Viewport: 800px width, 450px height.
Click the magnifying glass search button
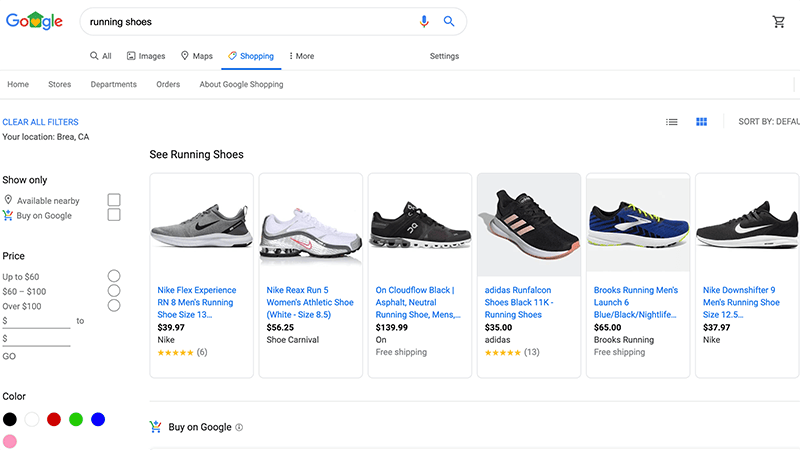point(449,21)
